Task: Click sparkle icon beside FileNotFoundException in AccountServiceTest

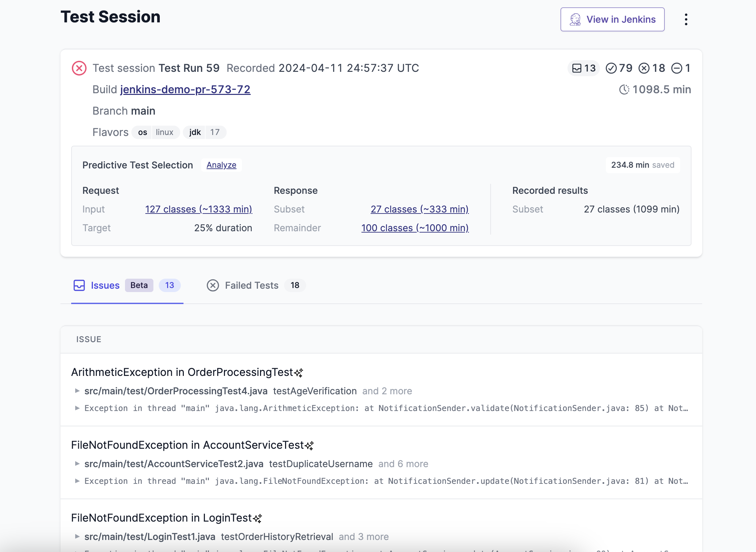Action: 309,445
